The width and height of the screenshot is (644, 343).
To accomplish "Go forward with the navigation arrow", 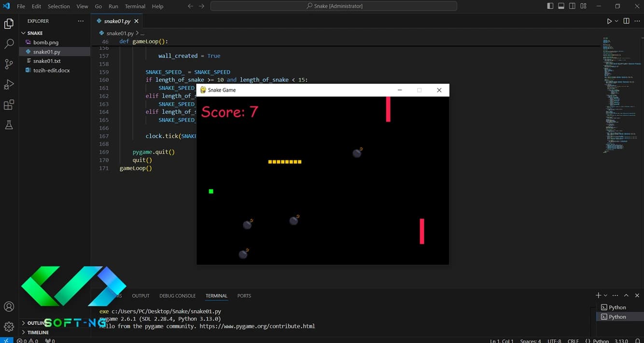I will tap(201, 6).
